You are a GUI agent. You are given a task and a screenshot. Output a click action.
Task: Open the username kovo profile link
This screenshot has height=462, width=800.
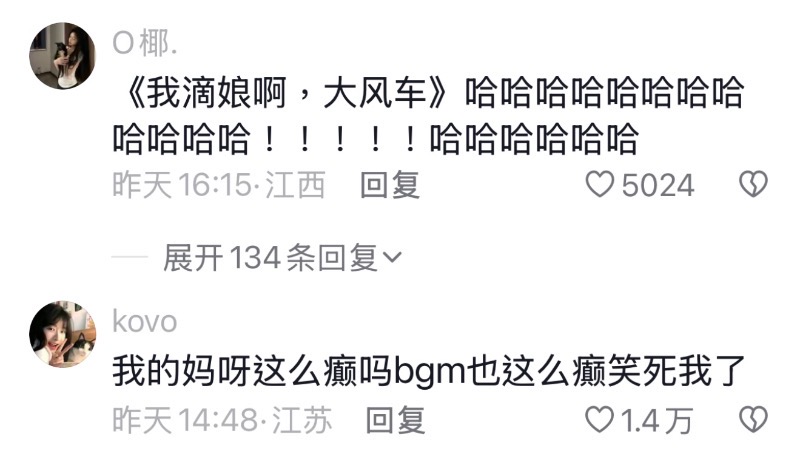145,322
